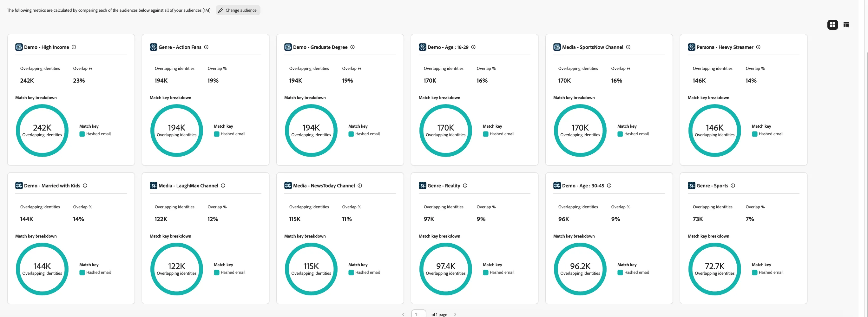Click the 'of 1 page' pagination label
Screen dimensions: 868x317
coord(439,314)
